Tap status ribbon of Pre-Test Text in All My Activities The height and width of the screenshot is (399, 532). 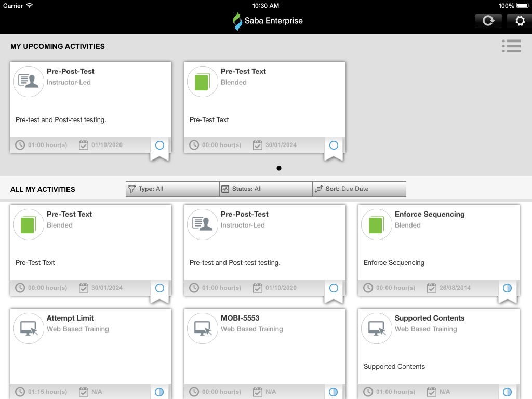(x=159, y=291)
